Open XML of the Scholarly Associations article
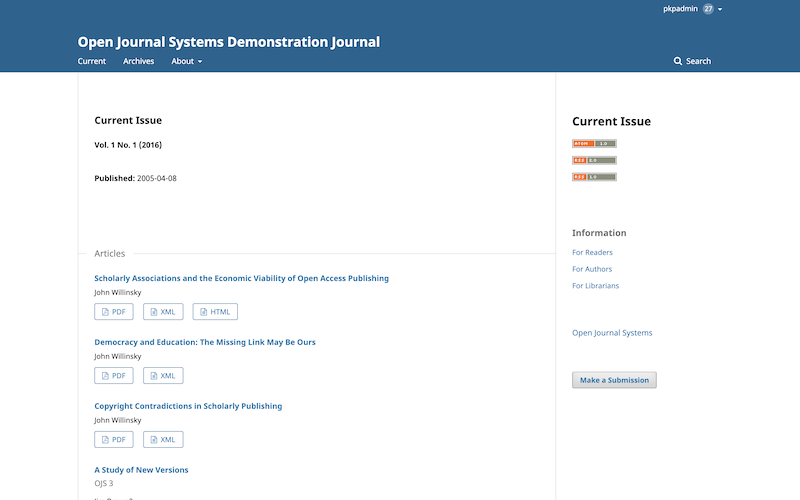Image resolution: width=800 pixels, height=500 pixels. [163, 312]
